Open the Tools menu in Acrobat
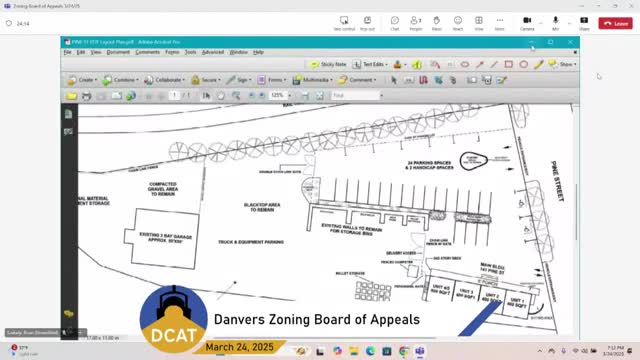 pyautogui.click(x=190, y=52)
